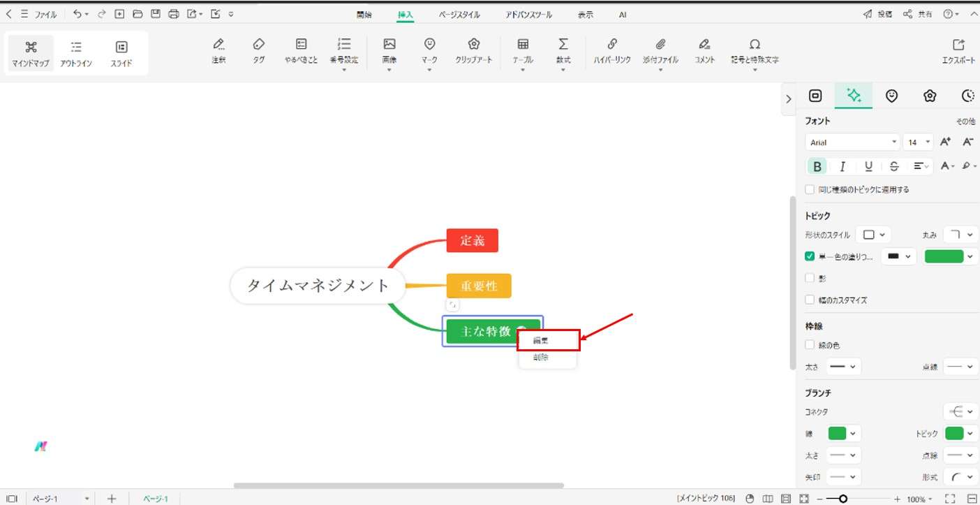Insert a 注釈 annotation
The image size is (980, 505).
click(x=218, y=51)
